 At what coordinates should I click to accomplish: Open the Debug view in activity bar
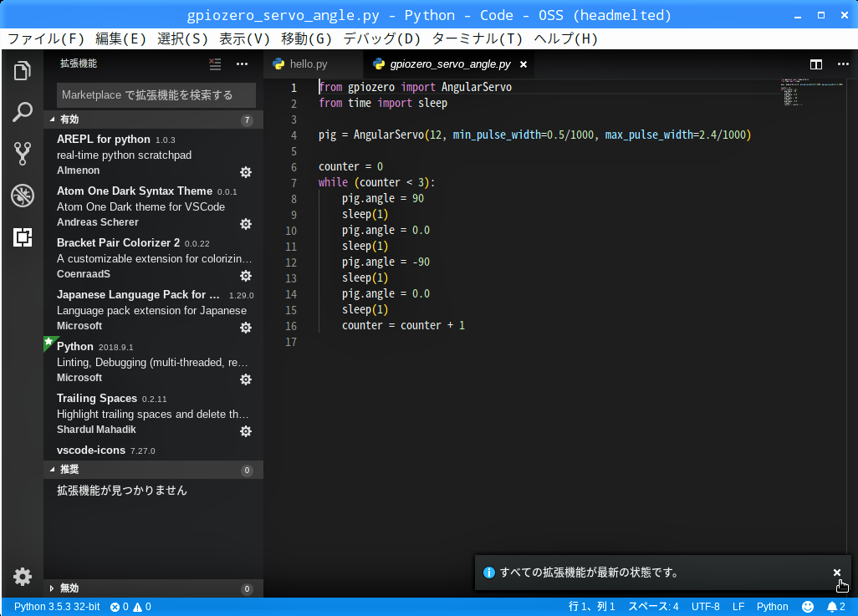23,196
